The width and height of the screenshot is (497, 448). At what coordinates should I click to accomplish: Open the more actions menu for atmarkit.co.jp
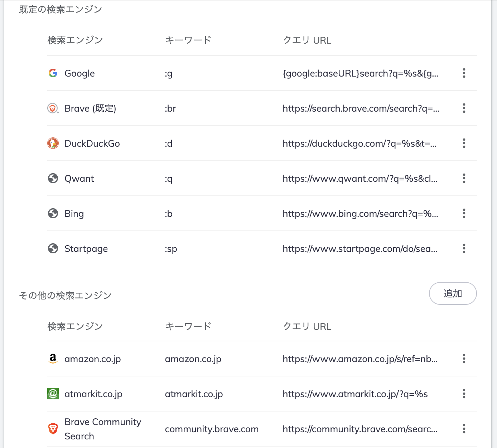(x=464, y=394)
